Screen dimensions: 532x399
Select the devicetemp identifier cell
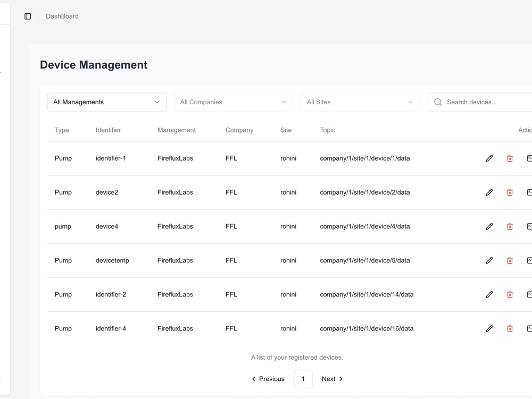pos(112,261)
